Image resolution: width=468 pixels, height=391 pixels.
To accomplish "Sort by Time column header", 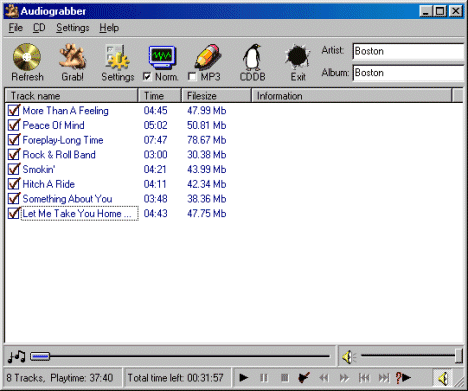I will tap(160, 96).
